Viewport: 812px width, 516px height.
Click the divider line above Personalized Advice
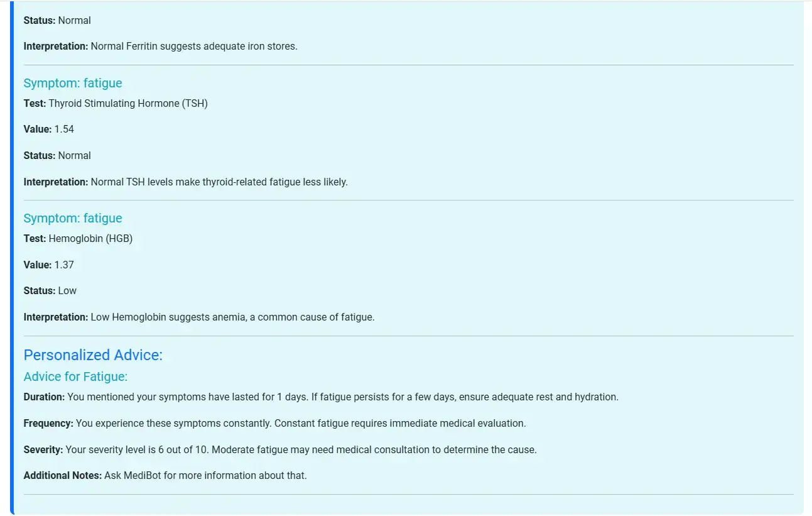[408, 336]
